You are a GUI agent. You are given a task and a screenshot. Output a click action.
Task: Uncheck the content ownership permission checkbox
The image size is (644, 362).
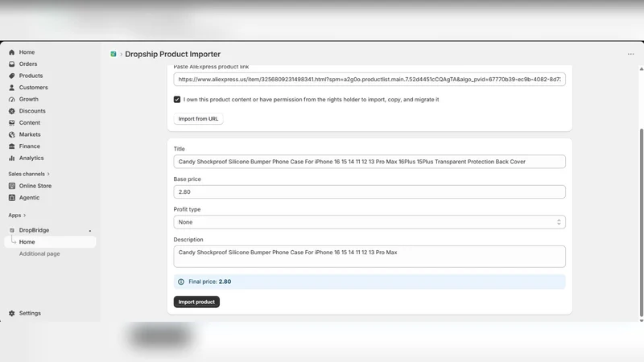[177, 99]
